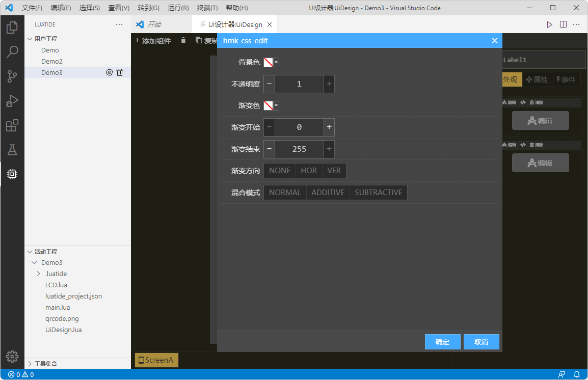The height and width of the screenshot is (380, 588).
Task: Open the LuatIDE chip icon view
Action: (x=12, y=174)
